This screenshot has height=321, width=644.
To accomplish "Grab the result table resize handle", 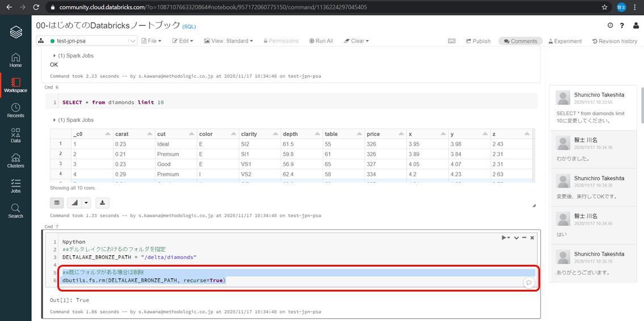I will 534,205.
